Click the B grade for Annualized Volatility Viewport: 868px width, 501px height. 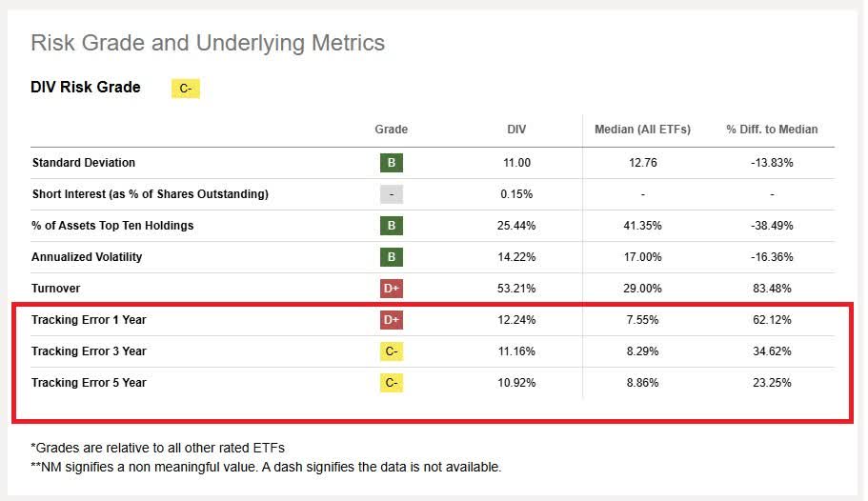tap(391, 257)
